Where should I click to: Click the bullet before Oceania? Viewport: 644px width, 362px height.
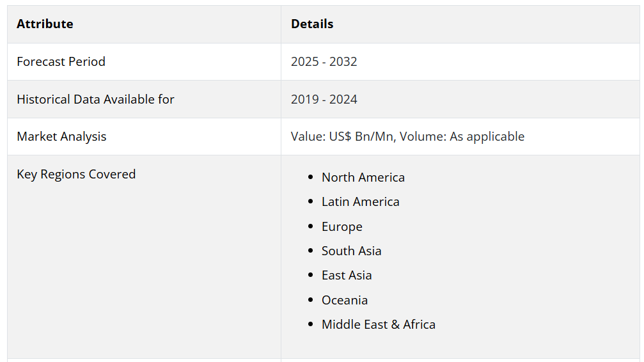tap(311, 300)
